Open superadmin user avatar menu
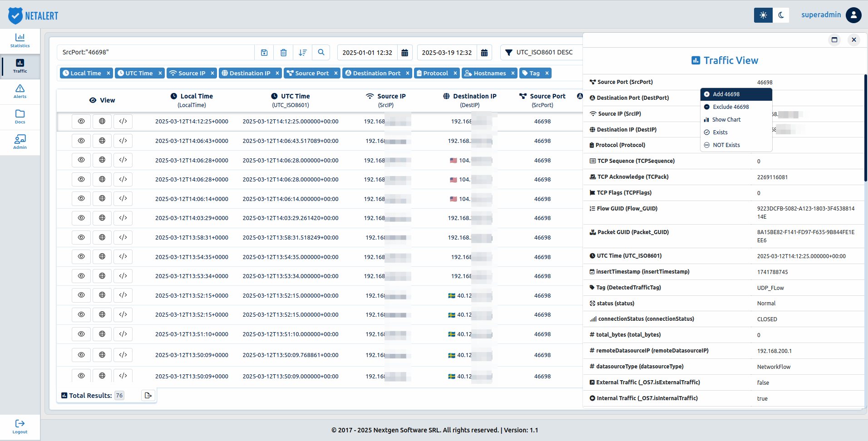This screenshot has height=441, width=868. tap(854, 15)
